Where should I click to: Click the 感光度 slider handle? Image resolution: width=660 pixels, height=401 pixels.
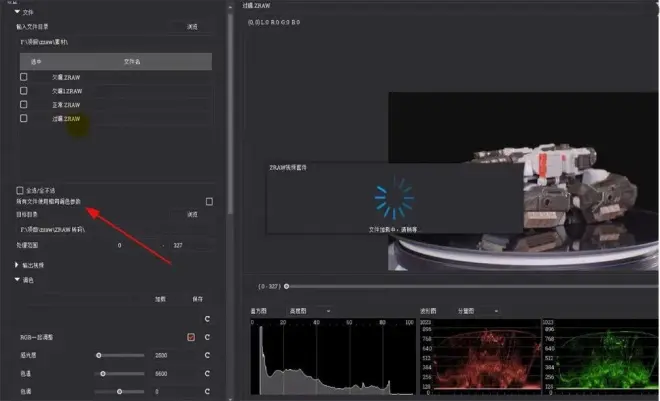click(x=98, y=356)
